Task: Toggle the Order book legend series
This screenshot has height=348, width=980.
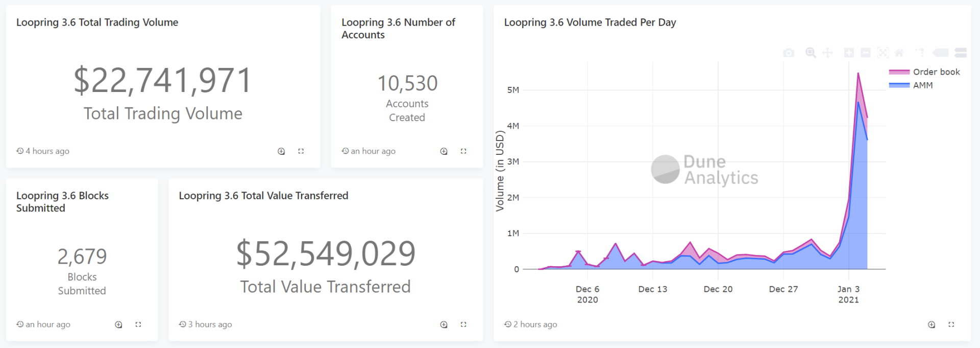Action: coord(924,72)
